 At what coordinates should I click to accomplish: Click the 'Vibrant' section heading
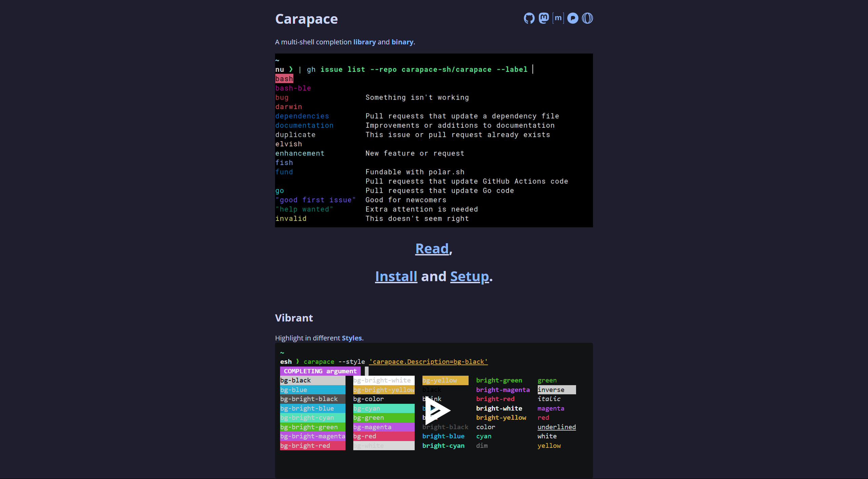click(x=294, y=318)
